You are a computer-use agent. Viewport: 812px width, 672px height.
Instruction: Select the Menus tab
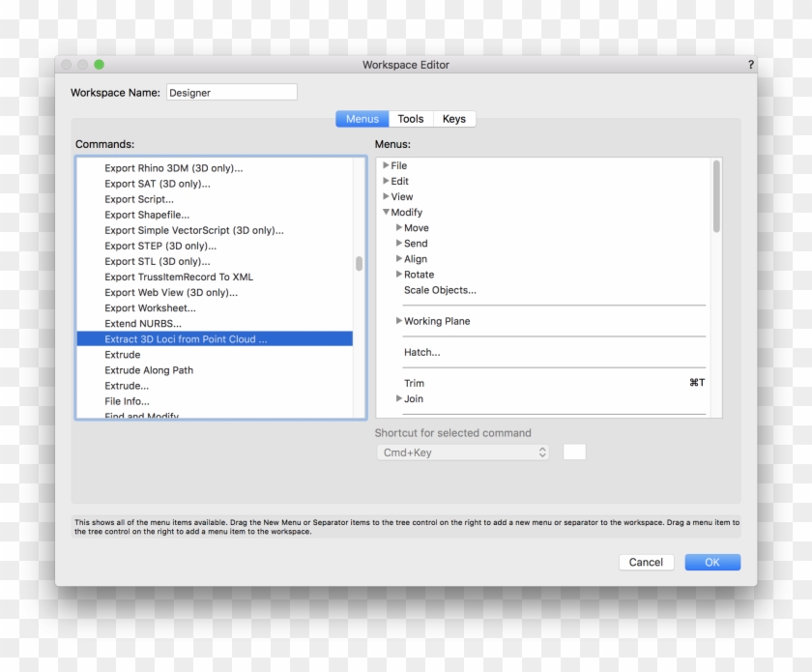(x=362, y=119)
